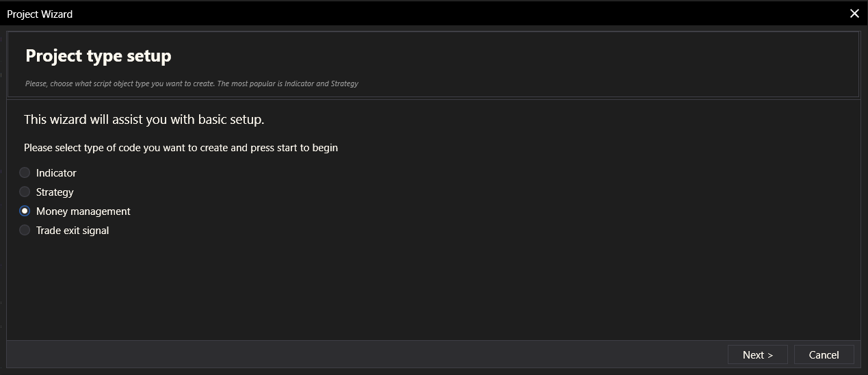Click the 'Project type setup' heading
Viewport: 868px width, 375px height.
(98, 56)
